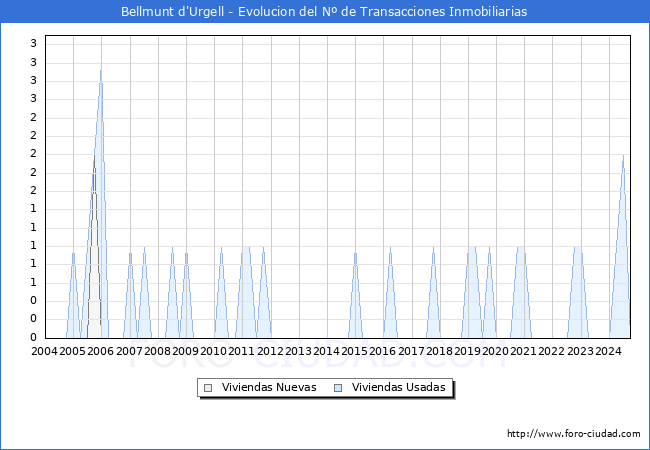Viewport: 650px width, 450px height.
Task: Click the 2014 x-axis label
Action: click(x=326, y=351)
